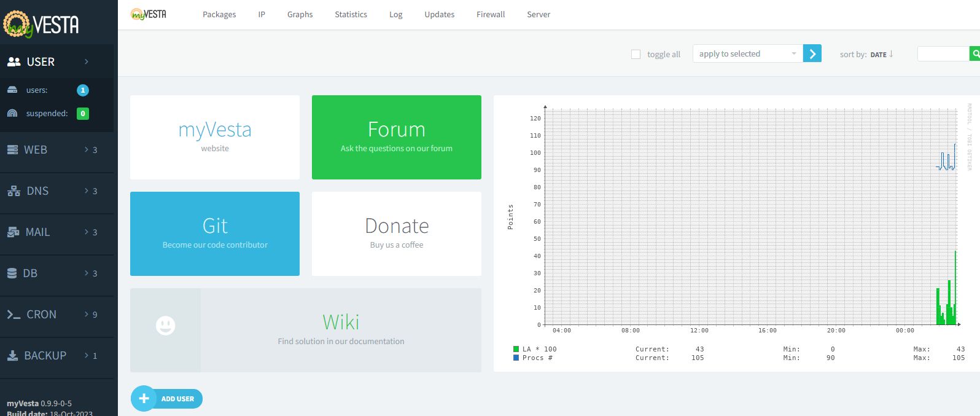The image size is (980, 416).
Task: Click the suspended count badge showing 0
Action: click(83, 114)
